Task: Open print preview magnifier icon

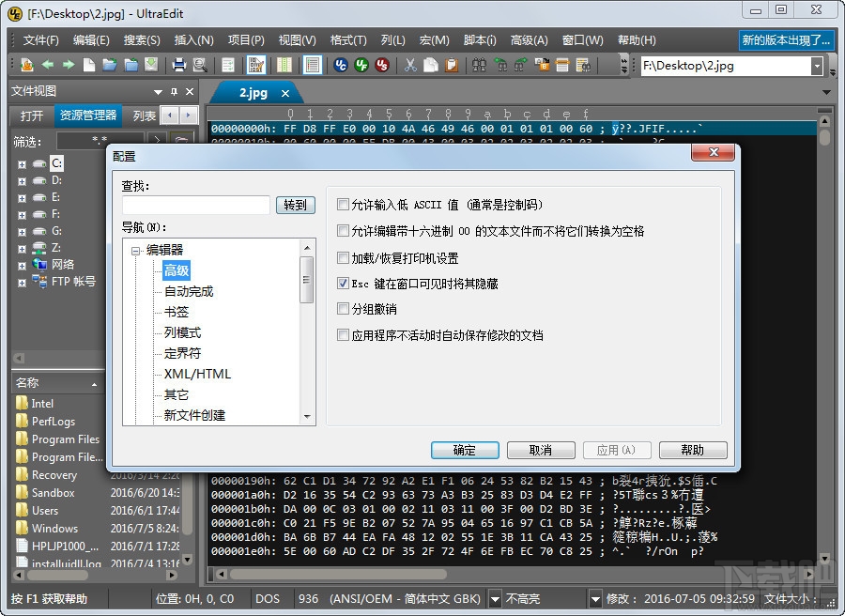Action: [x=200, y=65]
